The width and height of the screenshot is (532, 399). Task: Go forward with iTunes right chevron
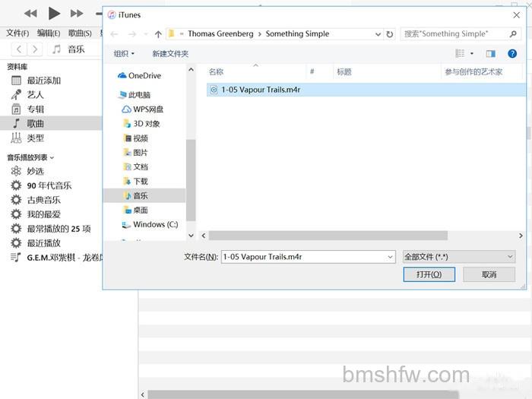[x=35, y=49]
